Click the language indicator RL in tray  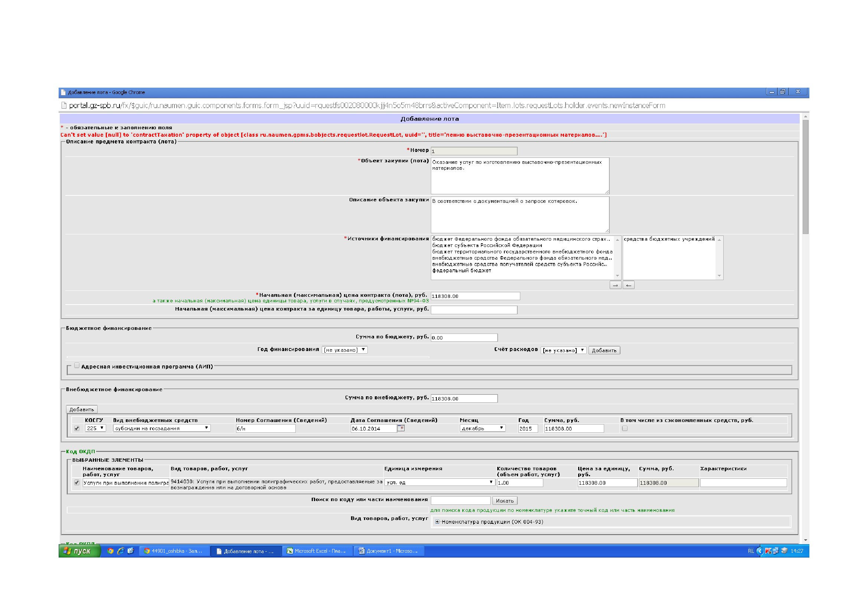(x=750, y=551)
